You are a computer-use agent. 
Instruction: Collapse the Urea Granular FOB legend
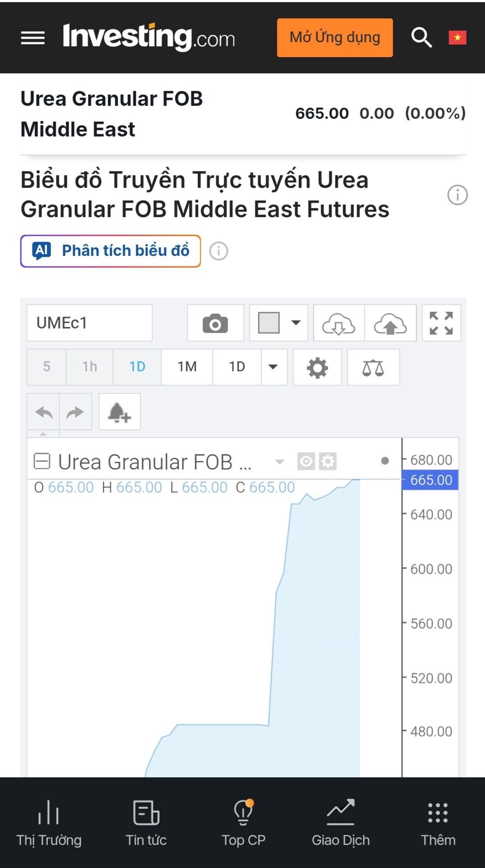pyautogui.click(x=42, y=461)
